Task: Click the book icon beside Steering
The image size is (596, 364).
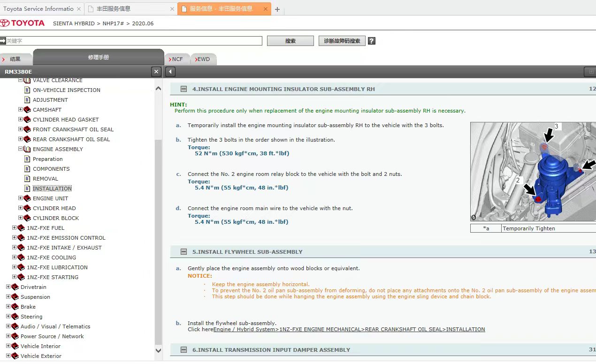Action: [x=15, y=317]
